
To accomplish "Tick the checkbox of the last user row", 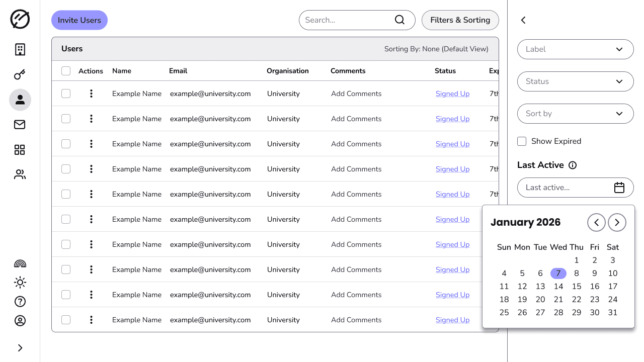I will 66,320.
